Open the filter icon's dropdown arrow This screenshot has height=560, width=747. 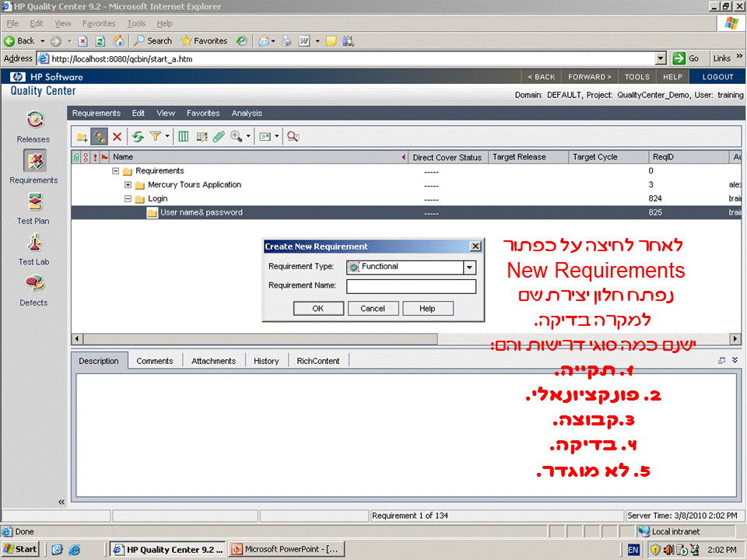(x=167, y=137)
